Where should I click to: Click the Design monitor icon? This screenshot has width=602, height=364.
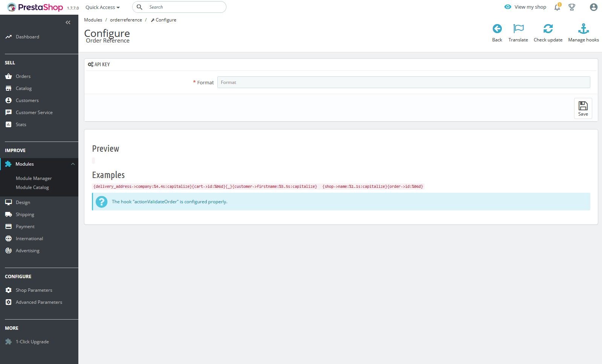coord(8,202)
